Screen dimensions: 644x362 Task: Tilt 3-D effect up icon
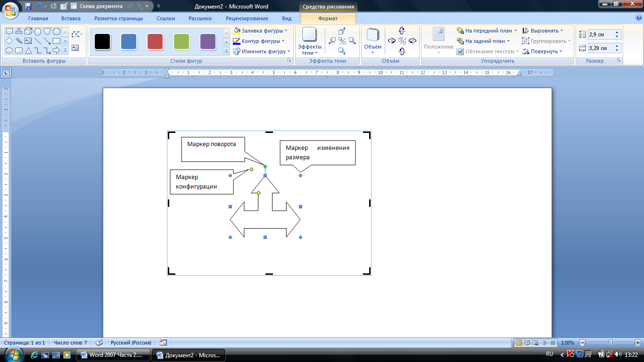(x=402, y=31)
